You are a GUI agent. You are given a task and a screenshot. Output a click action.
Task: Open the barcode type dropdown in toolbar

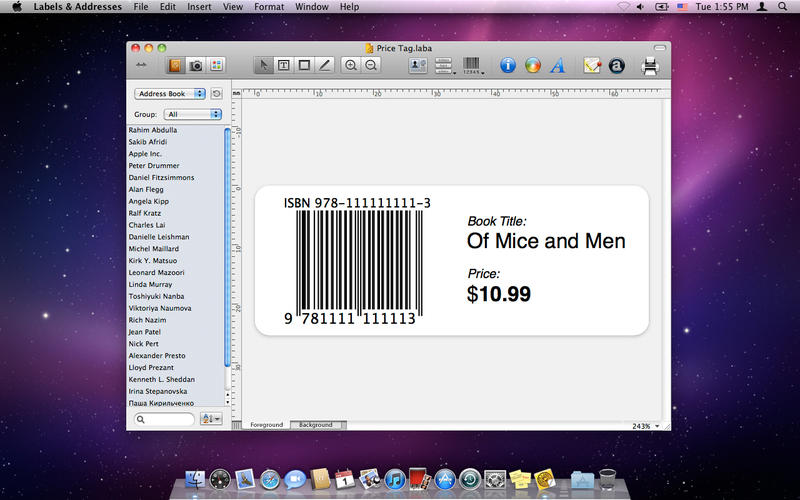pos(473,66)
